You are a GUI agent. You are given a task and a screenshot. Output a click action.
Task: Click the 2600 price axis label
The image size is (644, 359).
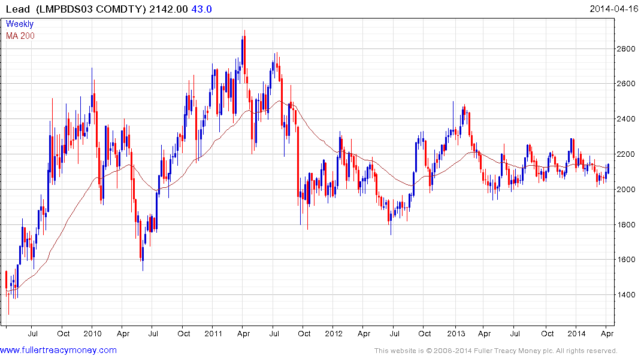(x=627, y=84)
